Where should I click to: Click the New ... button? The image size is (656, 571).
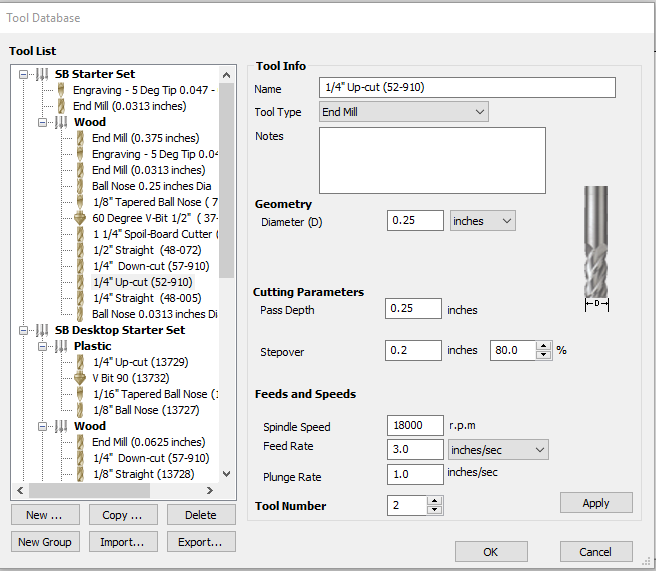point(45,515)
